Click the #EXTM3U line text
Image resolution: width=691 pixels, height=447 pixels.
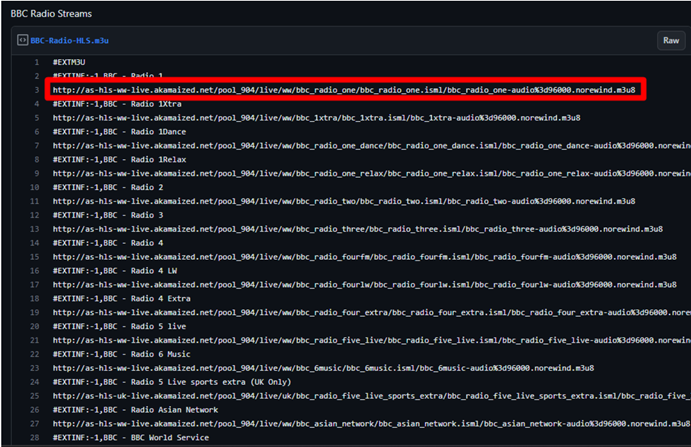pyautogui.click(x=69, y=62)
